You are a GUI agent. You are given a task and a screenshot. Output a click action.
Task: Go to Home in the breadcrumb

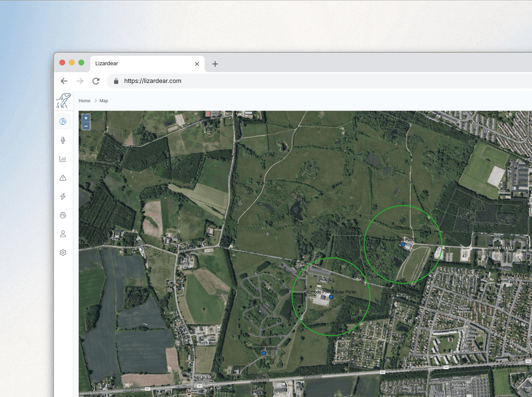pyautogui.click(x=84, y=101)
